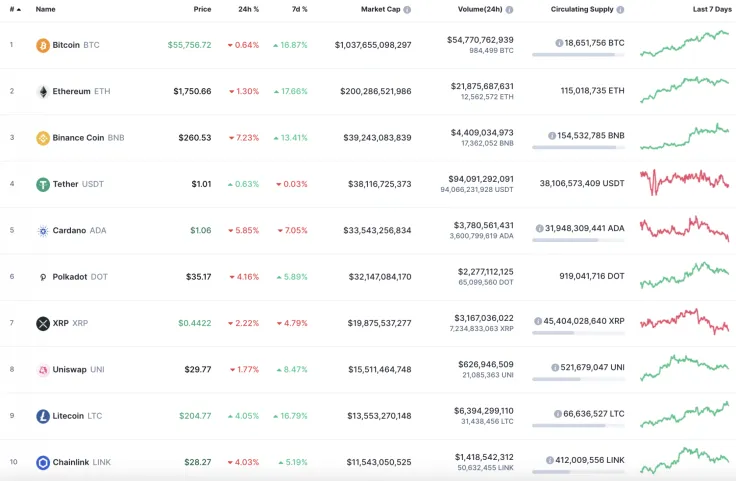Screen dimensions: 736x481
Task: Click info icon beside LTC circulating supply
Action: (558, 414)
